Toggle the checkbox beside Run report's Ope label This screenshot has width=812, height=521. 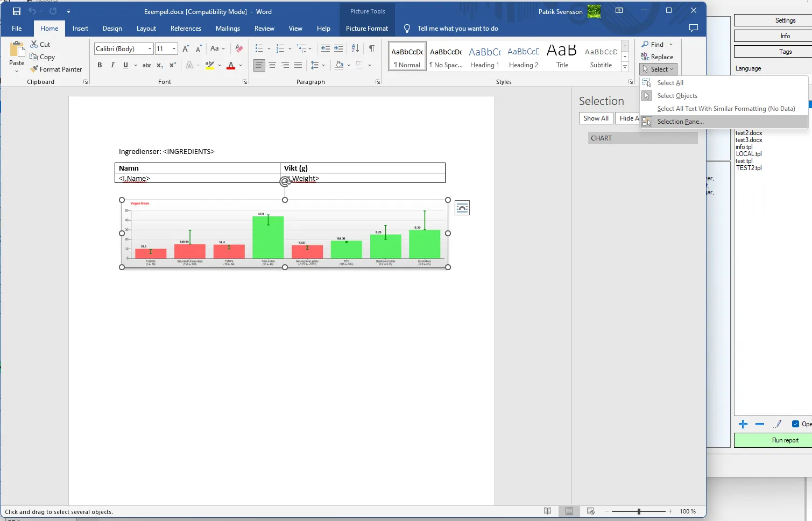pyautogui.click(x=795, y=424)
